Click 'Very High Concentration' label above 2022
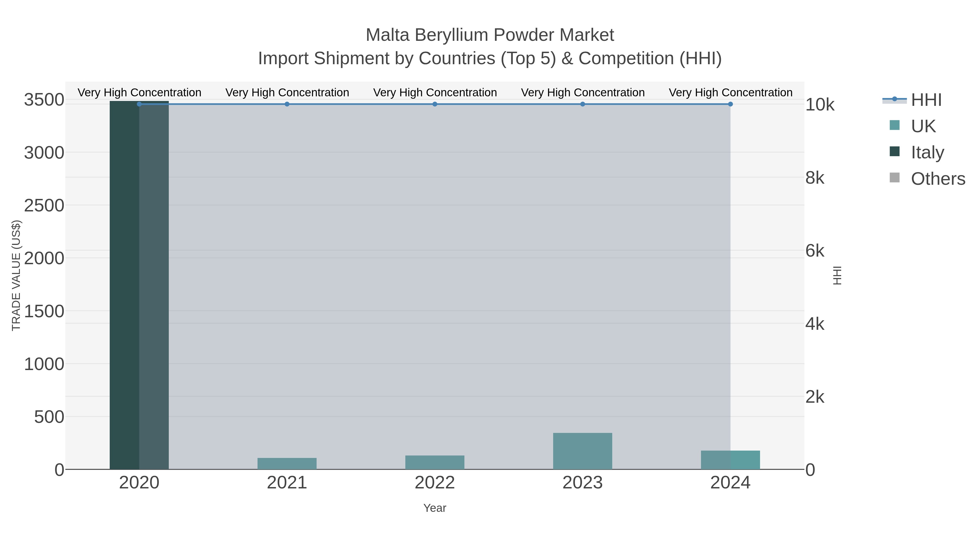Screen dimensions: 980x551 click(435, 93)
